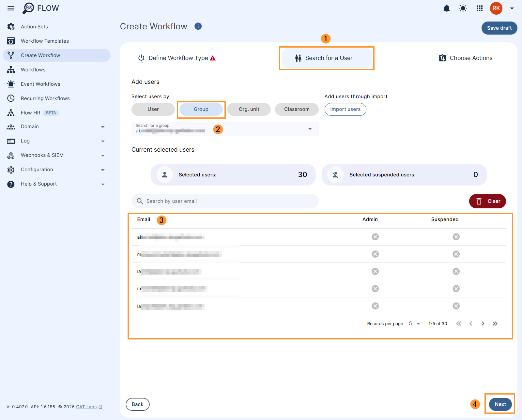Open the group search dropdown arrow
This screenshot has height=420, width=522.
[310, 129]
